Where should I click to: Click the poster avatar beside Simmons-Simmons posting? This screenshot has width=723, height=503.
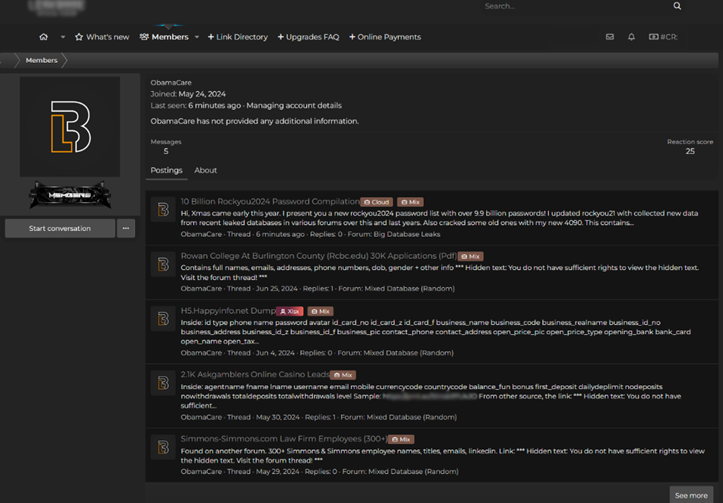[163, 448]
